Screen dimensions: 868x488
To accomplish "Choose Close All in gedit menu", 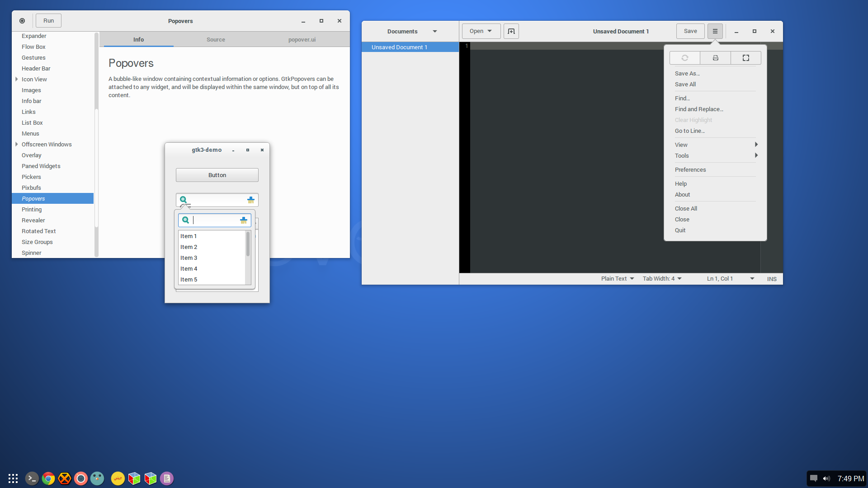I will 715,208.
